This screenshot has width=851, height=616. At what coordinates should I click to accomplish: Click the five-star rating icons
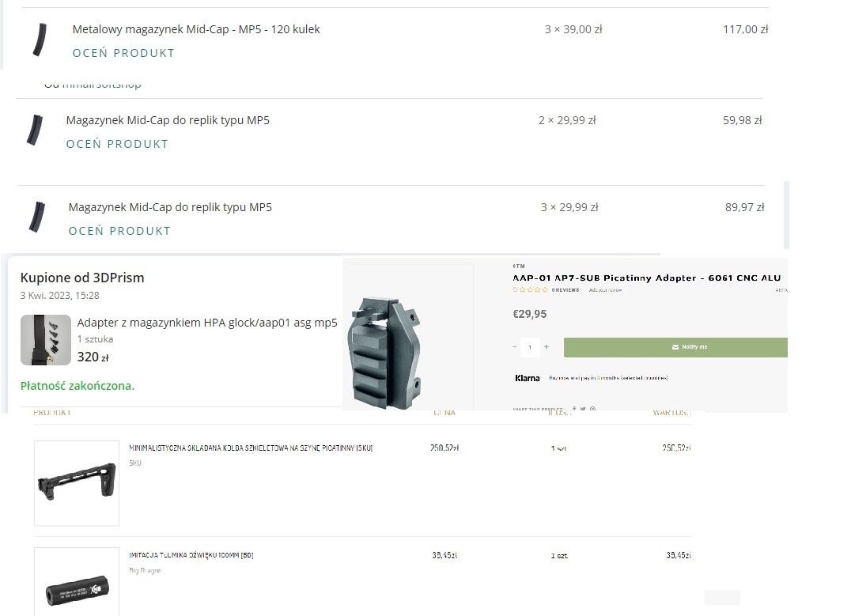pos(530,290)
